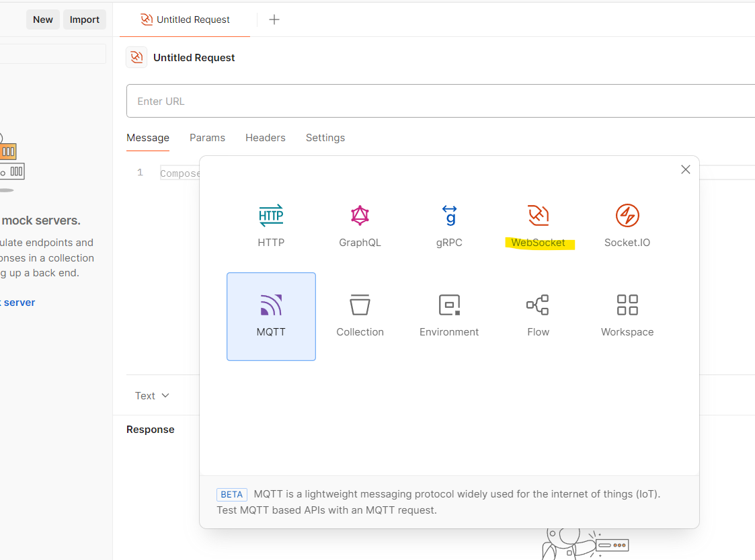Close the new item dialog

pos(686,169)
